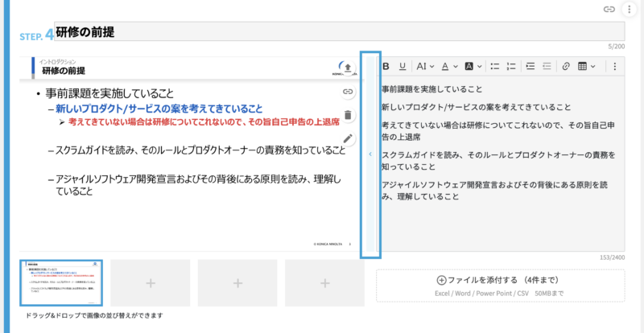This screenshot has height=333, width=644.
Task: Open the text background color dropdown
Action: click(472, 66)
